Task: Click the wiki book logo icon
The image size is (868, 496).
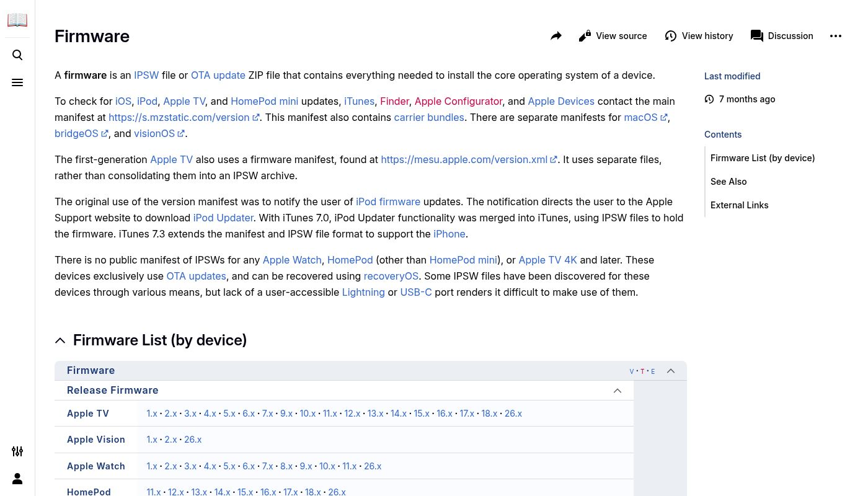Action: point(17,20)
